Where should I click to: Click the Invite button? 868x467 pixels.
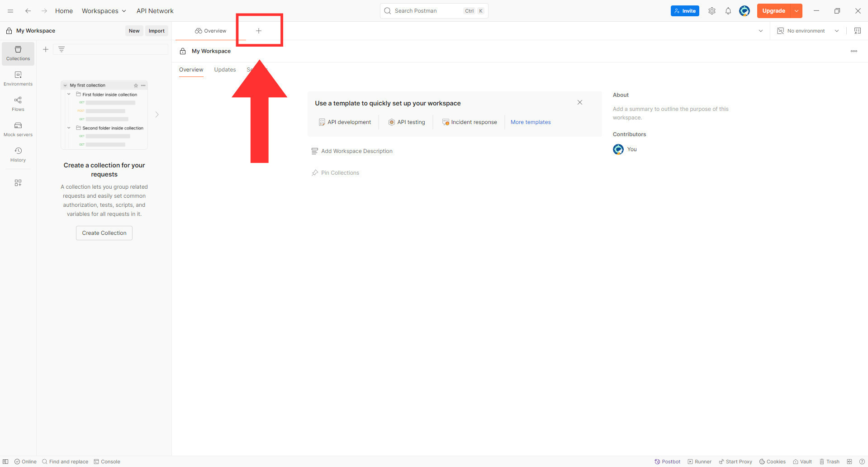point(685,11)
